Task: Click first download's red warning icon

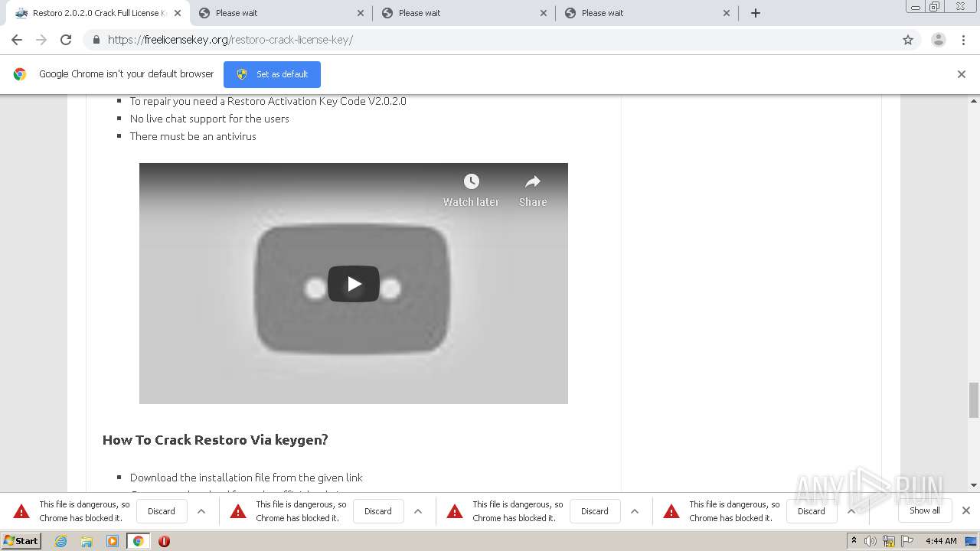Action: point(21,511)
